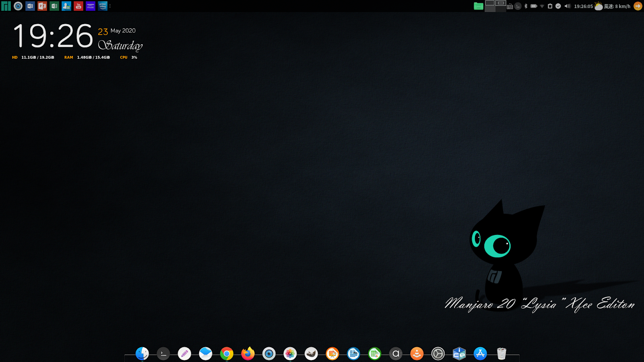
Task: Open the mail client in the dock
Action: [205, 354]
